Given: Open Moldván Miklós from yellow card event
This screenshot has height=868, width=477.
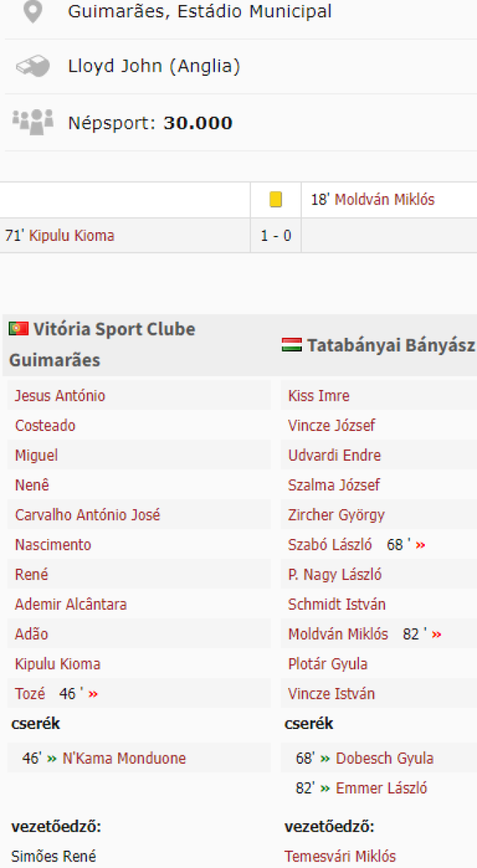Looking at the screenshot, I should tap(384, 200).
